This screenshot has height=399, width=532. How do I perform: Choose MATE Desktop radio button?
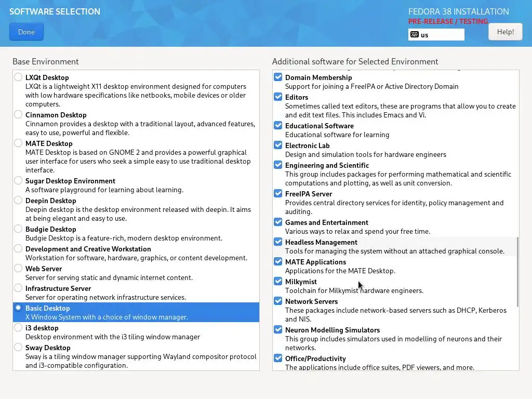(18, 143)
